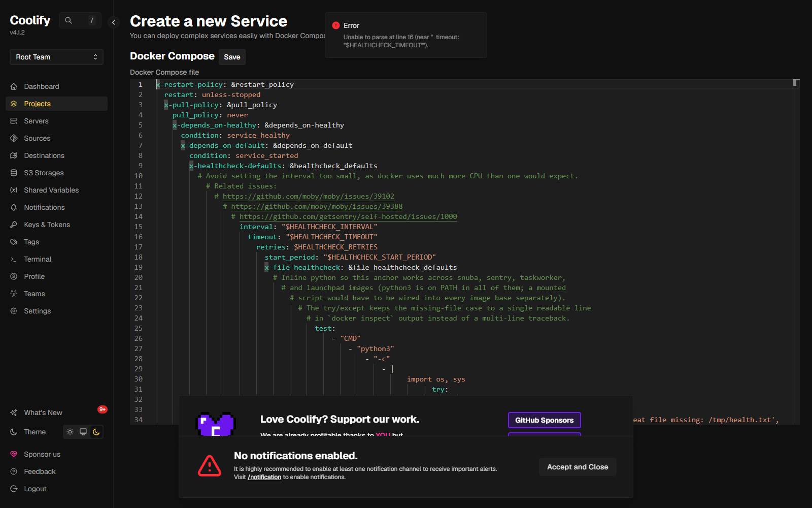Image resolution: width=812 pixels, height=508 pixels.
Task: Open Settings menu item
Action: [x=56, y=311]
